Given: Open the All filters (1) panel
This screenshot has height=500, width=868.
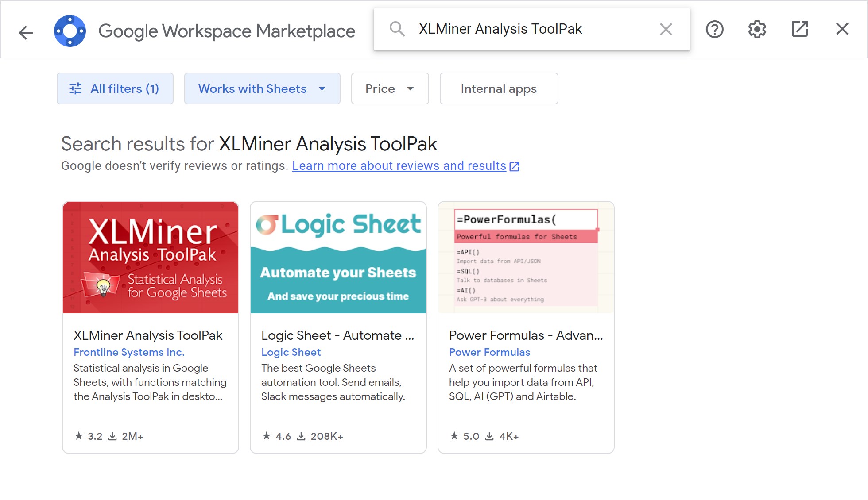Looking at the screenshot, I should click(x=115, y=88).
